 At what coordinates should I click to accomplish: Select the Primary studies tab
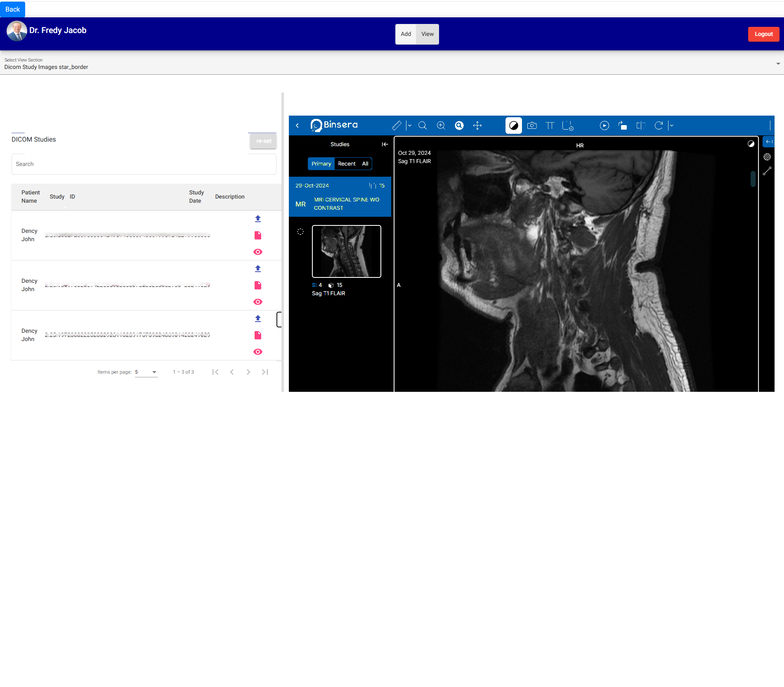coord(321,164)
